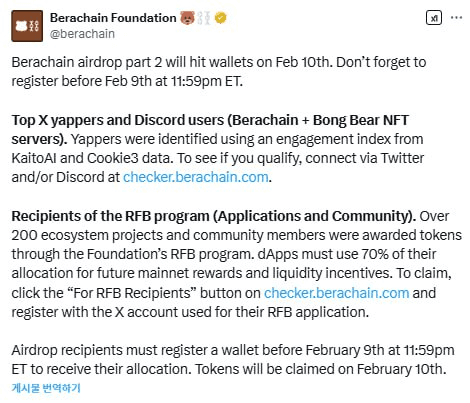The height and width of the screenshot is (403, 470).
Task: Click the gold verified badge
Action: (221, 18)
